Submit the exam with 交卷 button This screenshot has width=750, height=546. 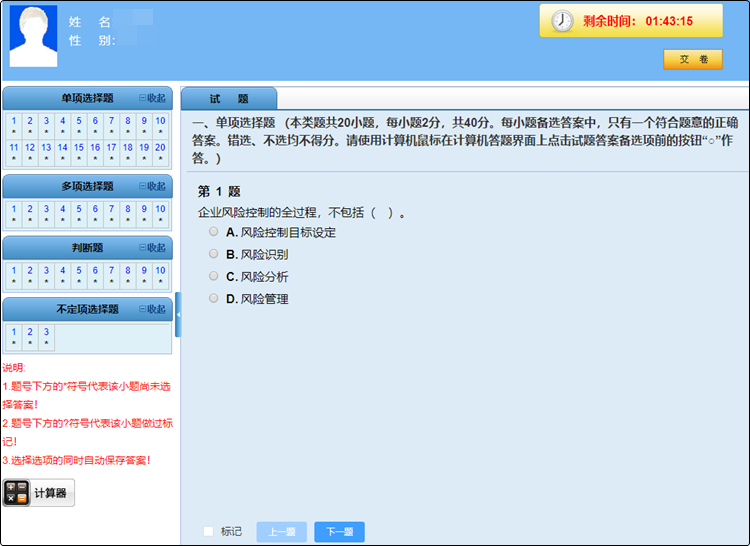pyautogui.click(x=693, y=59)
